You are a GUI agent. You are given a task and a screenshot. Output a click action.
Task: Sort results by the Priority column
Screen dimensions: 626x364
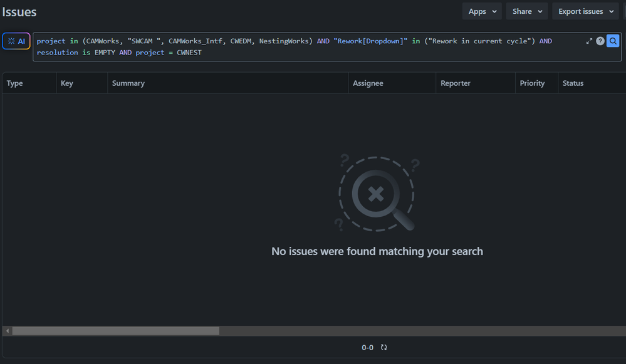point(531,83)
